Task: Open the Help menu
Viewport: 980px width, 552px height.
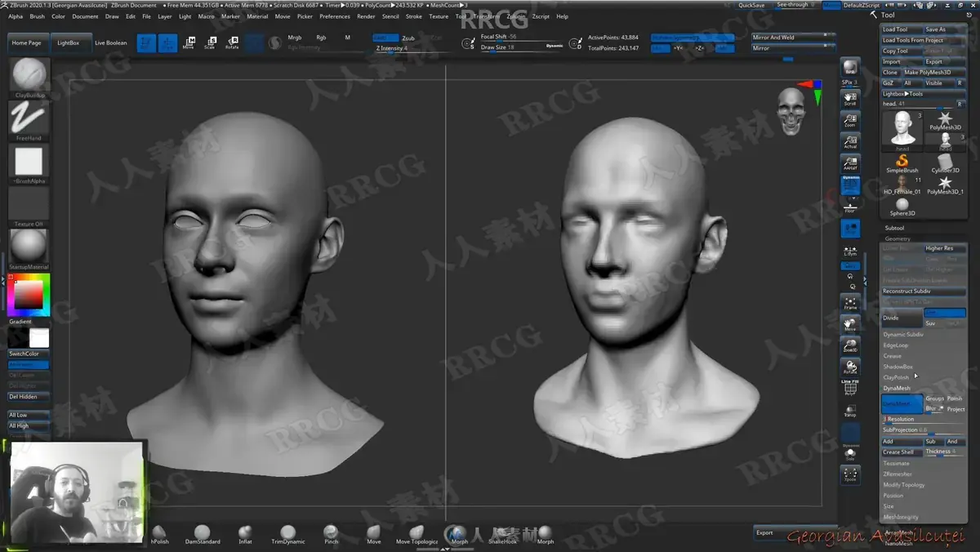Action: point(562,16)
